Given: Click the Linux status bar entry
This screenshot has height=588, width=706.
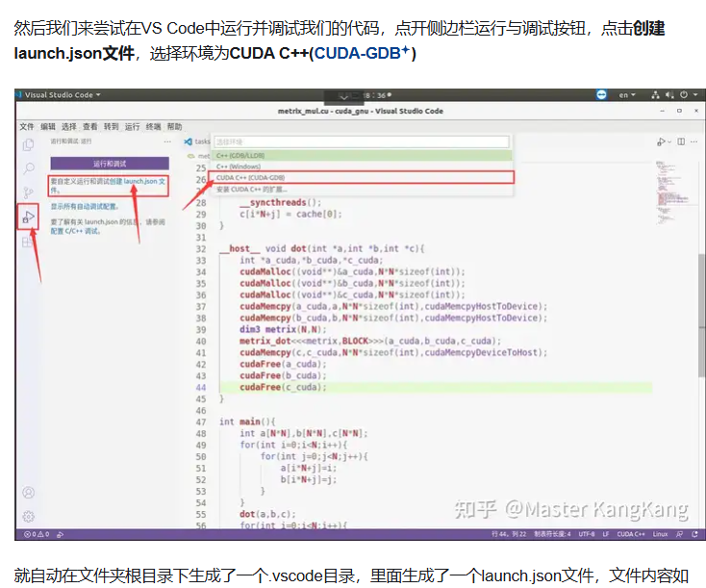Looking at the screenshot, I should point(660,534).
